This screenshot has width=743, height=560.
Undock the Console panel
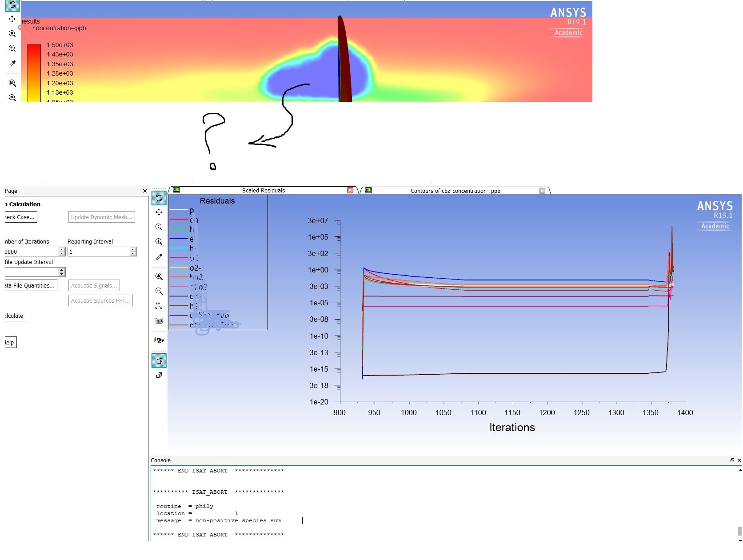(x=732, y=460)
